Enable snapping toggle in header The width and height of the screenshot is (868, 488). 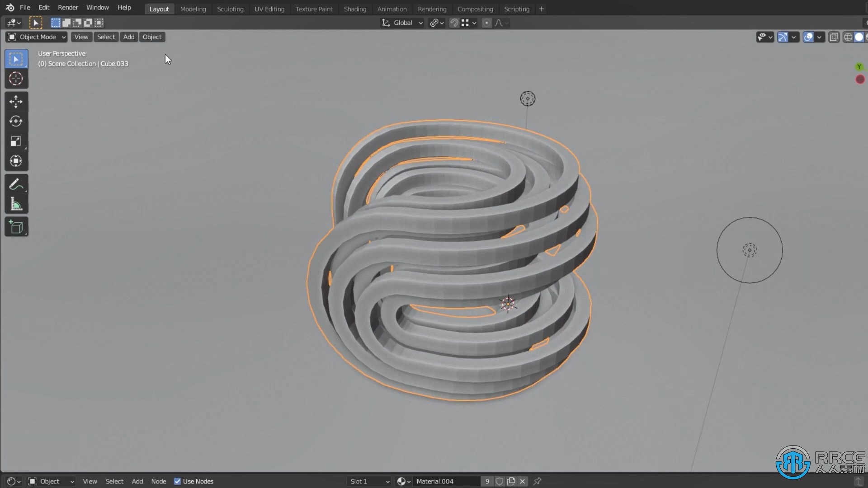click(x=455, y=22)
